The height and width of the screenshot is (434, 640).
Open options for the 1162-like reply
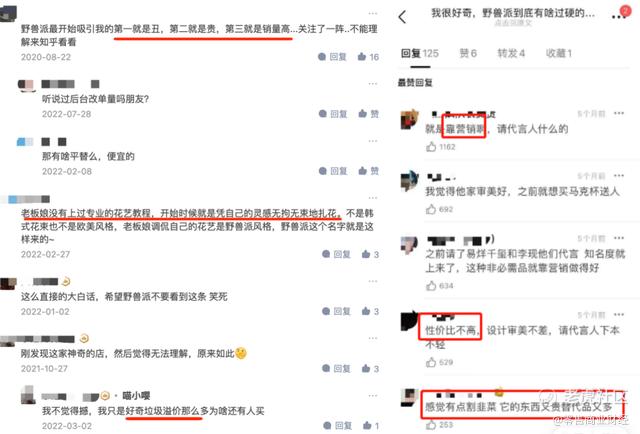(619, 113)
